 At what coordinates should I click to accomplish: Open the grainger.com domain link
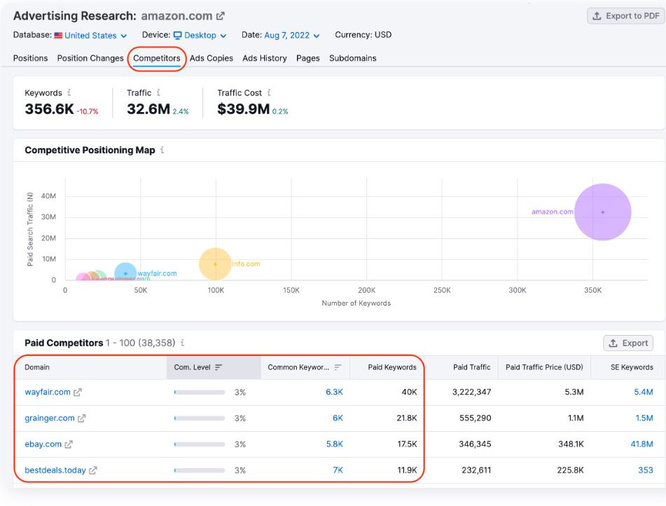[49, 418]
